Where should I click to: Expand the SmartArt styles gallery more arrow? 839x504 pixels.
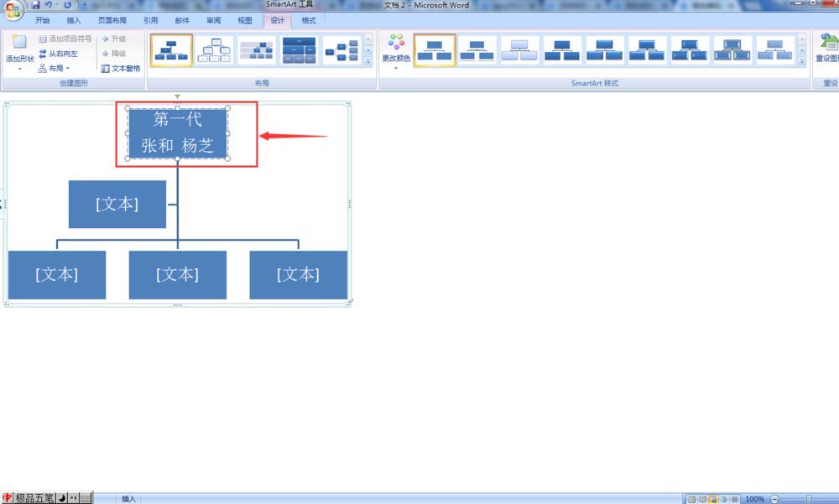point(801,62)
